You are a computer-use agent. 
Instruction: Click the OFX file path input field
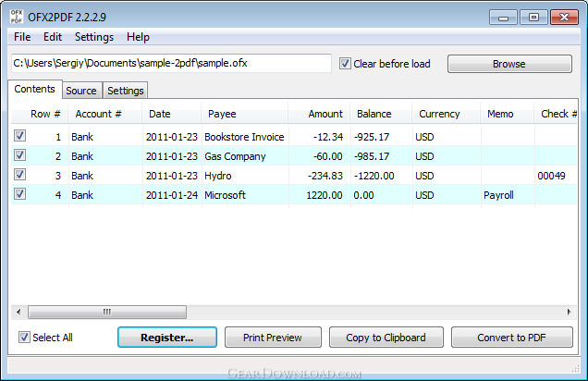pyautogui.click(x=171, y=63)
